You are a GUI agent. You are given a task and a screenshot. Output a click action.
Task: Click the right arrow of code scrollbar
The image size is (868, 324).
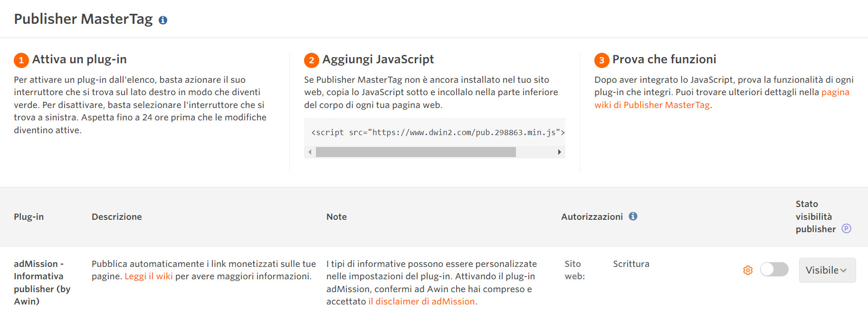coord(559,152)
